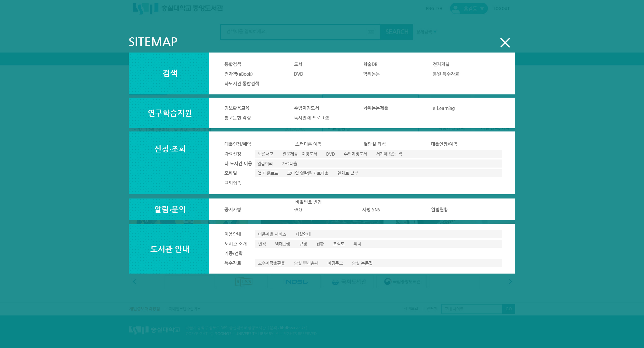Open 수업지정도서 under 연구학습지원

pyautogui.click(x=307, y=108)
